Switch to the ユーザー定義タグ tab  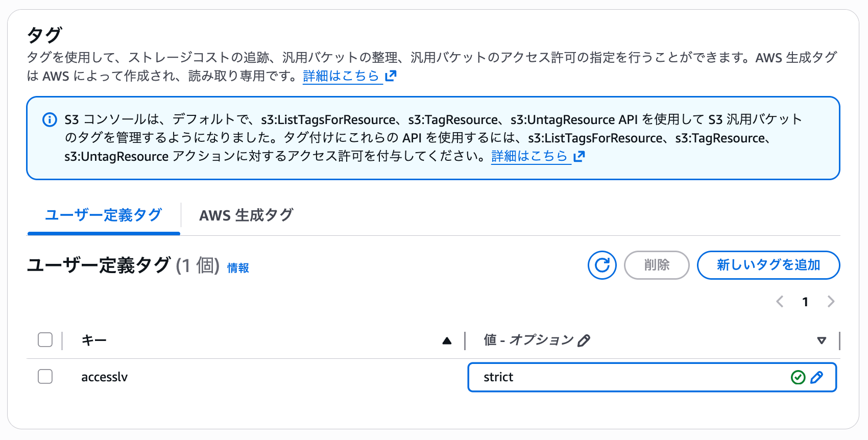click(x=104, y=215)
